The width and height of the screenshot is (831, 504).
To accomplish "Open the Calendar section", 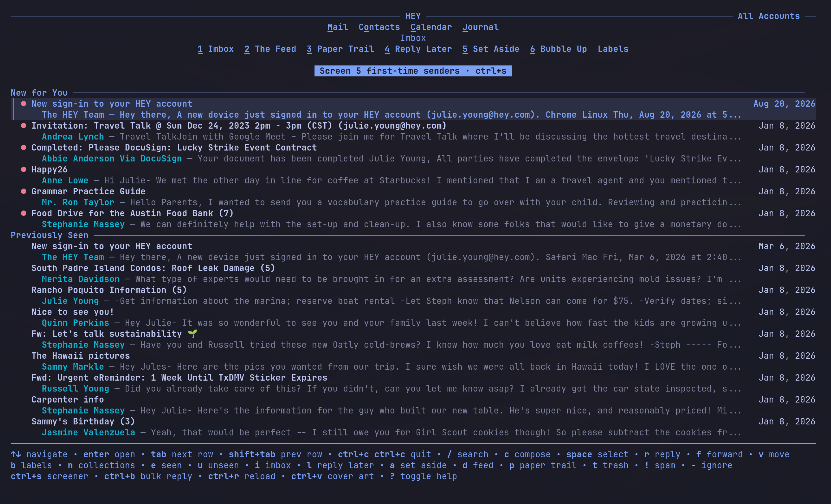I will click(431, 27).
